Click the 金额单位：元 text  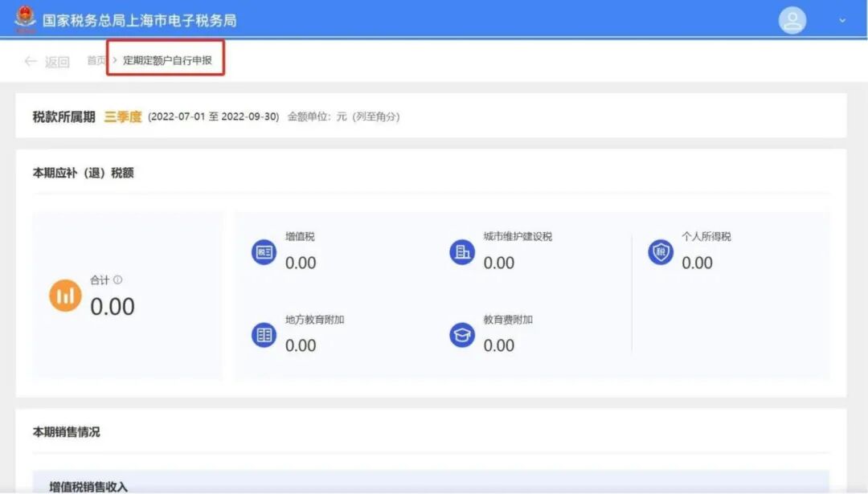click(317, 116)
